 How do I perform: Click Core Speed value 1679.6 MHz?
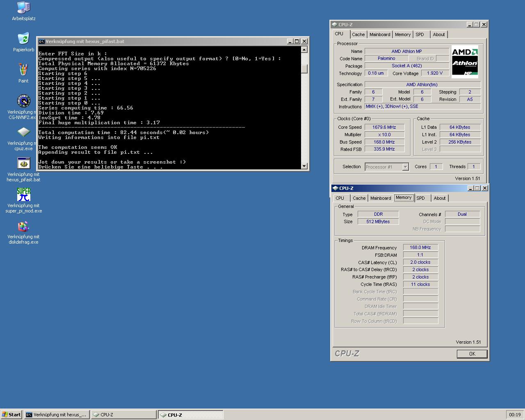point(384,128)
